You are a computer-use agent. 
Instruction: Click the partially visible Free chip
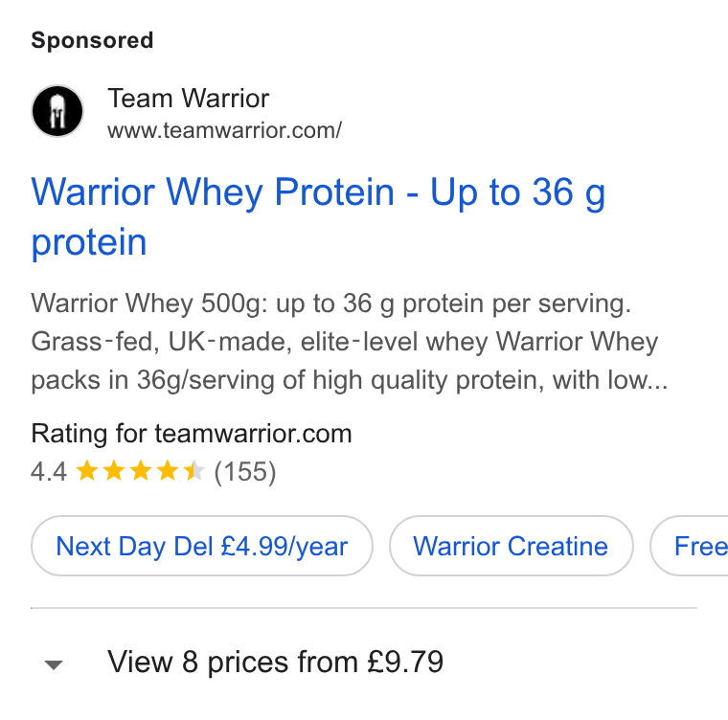pyautogui.click(x=690, y=546)
